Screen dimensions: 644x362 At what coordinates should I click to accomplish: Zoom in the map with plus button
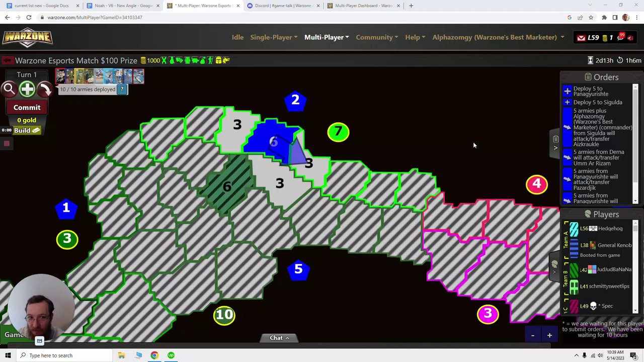[x=549, y=335]
